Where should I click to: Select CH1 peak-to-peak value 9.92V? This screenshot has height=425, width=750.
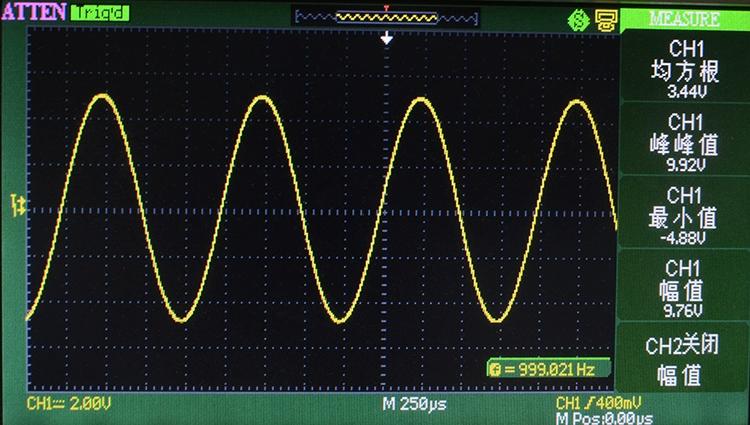(x=684, y=144)
